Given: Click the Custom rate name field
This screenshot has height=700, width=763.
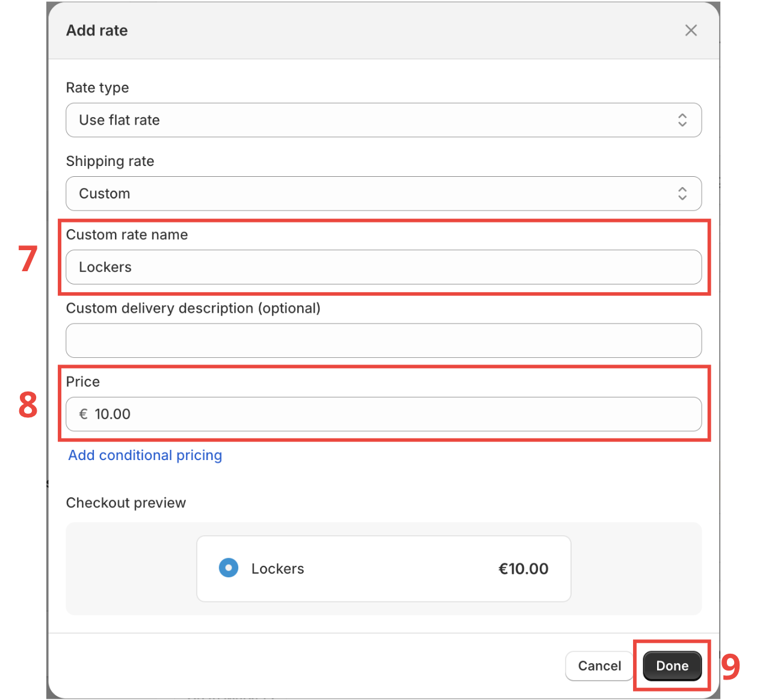Looking at the screenshot, I should point(383,267).
